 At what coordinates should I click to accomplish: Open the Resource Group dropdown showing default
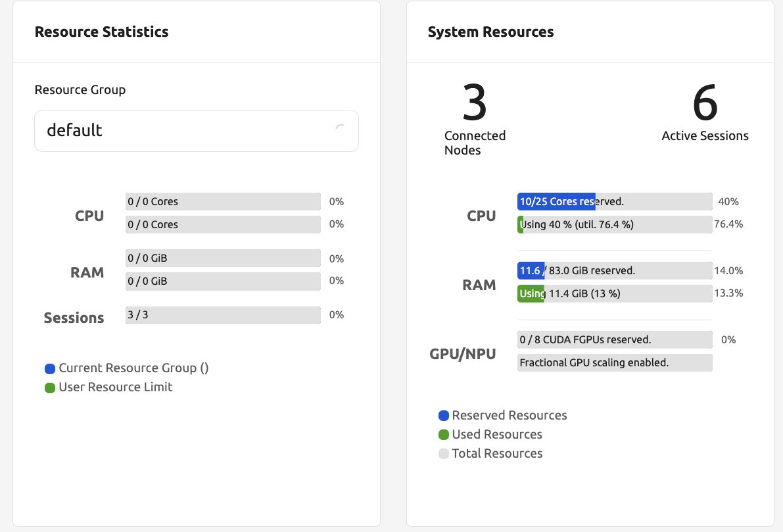pyautogui.click(x=196, y=130)
